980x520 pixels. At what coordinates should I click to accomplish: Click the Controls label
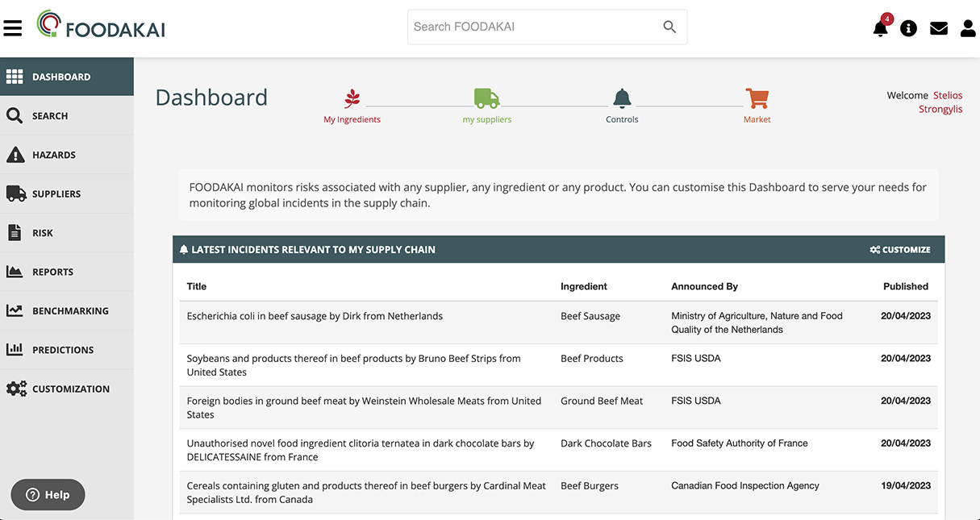622,119
